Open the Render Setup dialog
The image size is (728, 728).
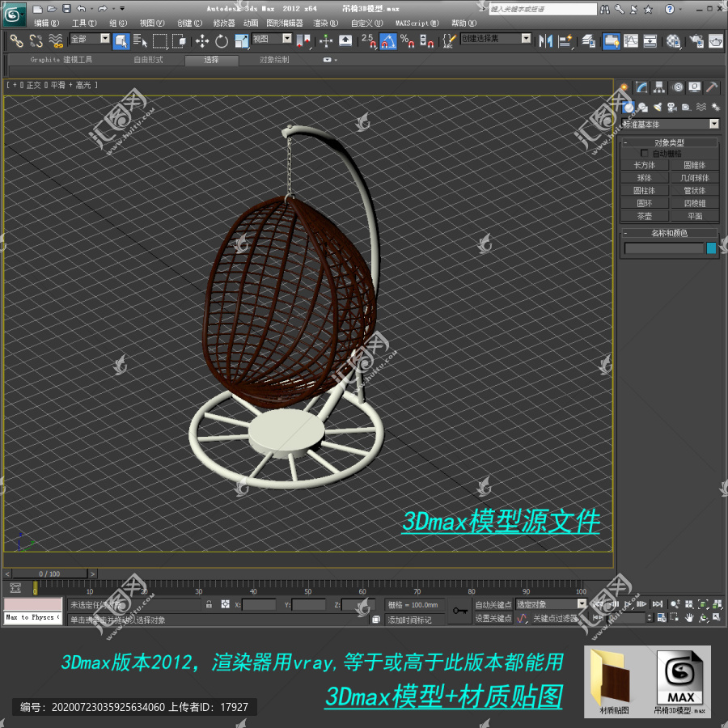tap(696, 41)
